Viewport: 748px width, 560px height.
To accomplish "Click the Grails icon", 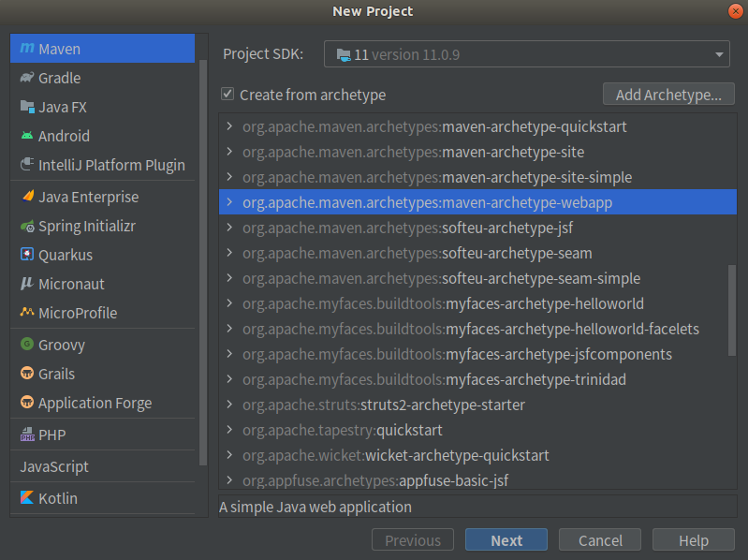I will [x=27, y=373].
